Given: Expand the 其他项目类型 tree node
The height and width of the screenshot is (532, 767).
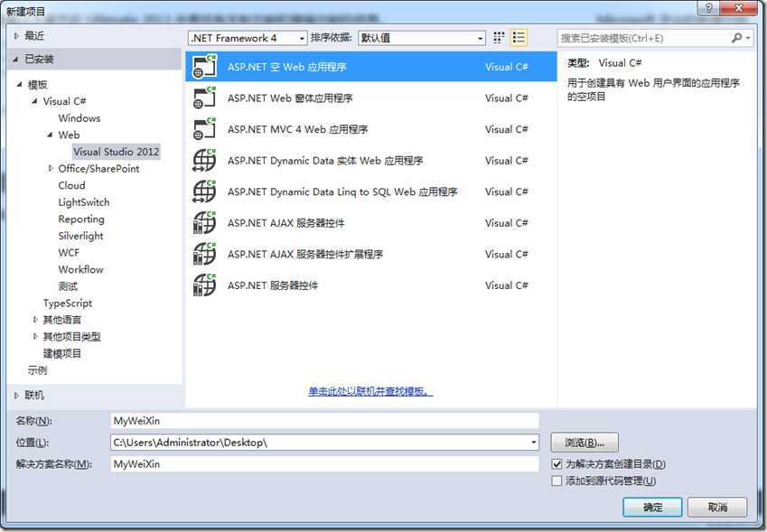Looking at the screenshot, I should 35,336.
